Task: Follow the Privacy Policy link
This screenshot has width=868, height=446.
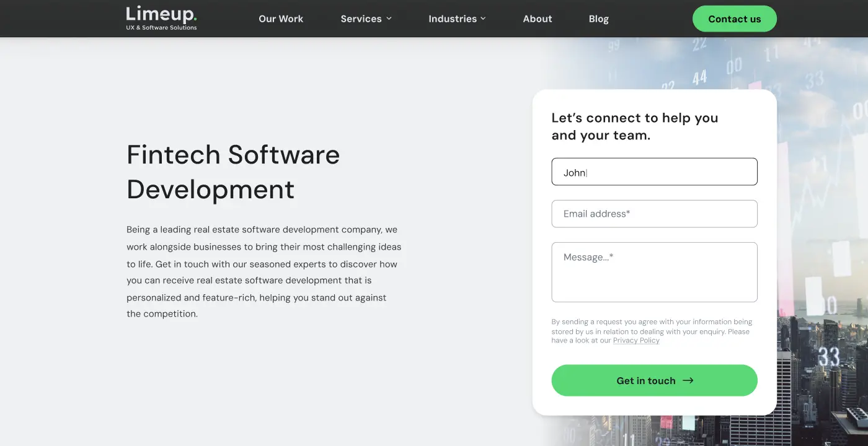Action: 636,341
